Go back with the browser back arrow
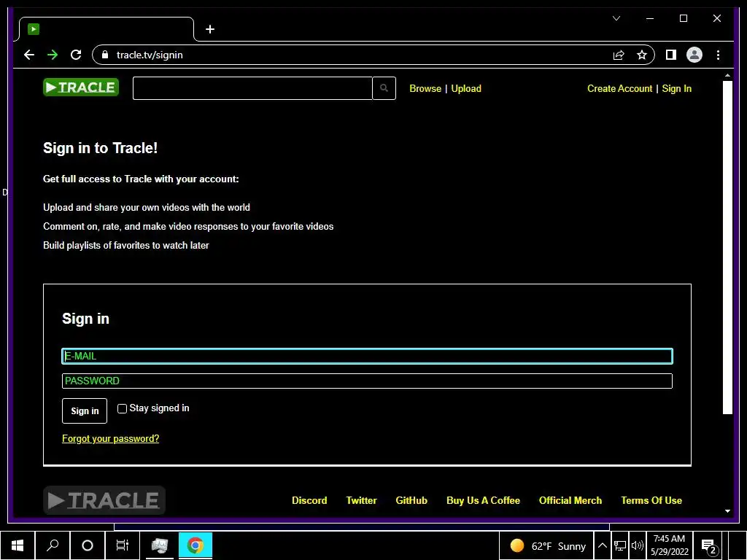Image resolution: width=747 pixels, height=560 pixels. click(29, 55)
